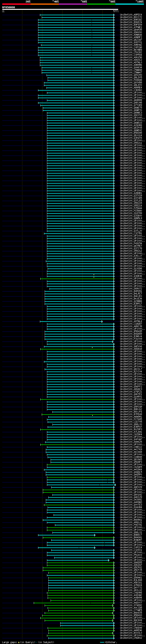146x644 pixels.
Task: Click the green ~80% identity legend segment
Action: pos(101,4)
